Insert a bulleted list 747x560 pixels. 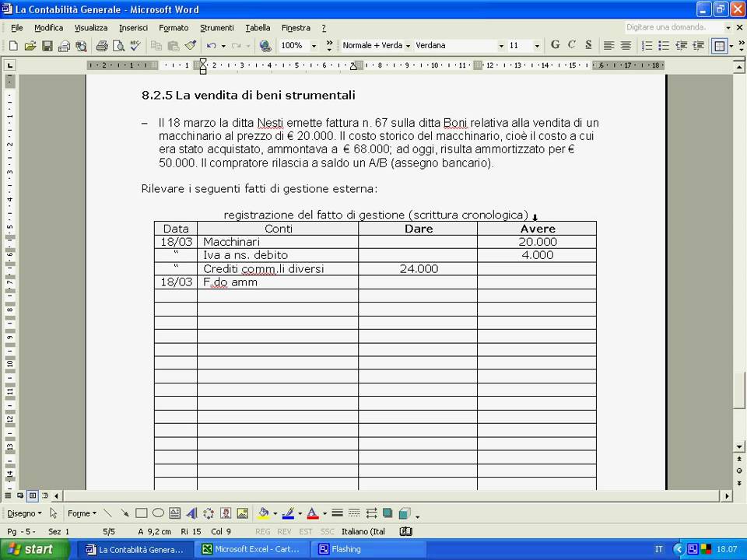(664, 46)
